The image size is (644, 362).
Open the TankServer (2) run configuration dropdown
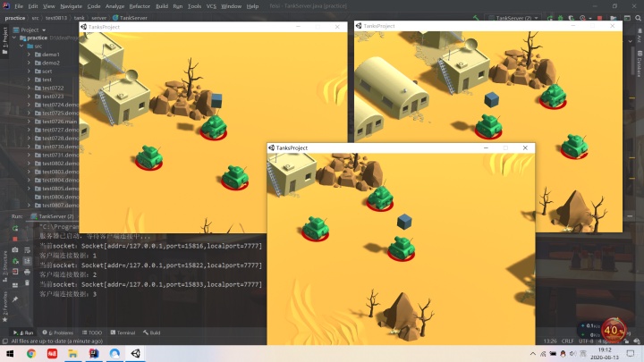[513, 18]
